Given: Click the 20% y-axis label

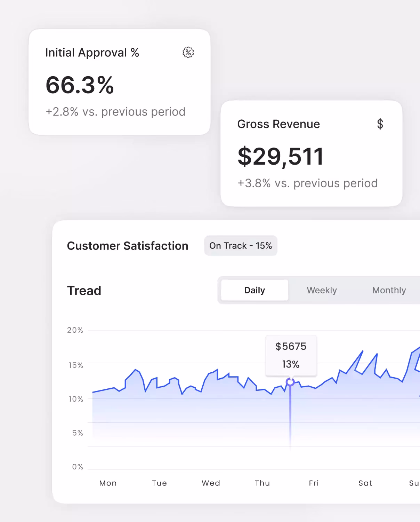Looking at the screenshot, I should pyautogui.click(x=75, y=330).
